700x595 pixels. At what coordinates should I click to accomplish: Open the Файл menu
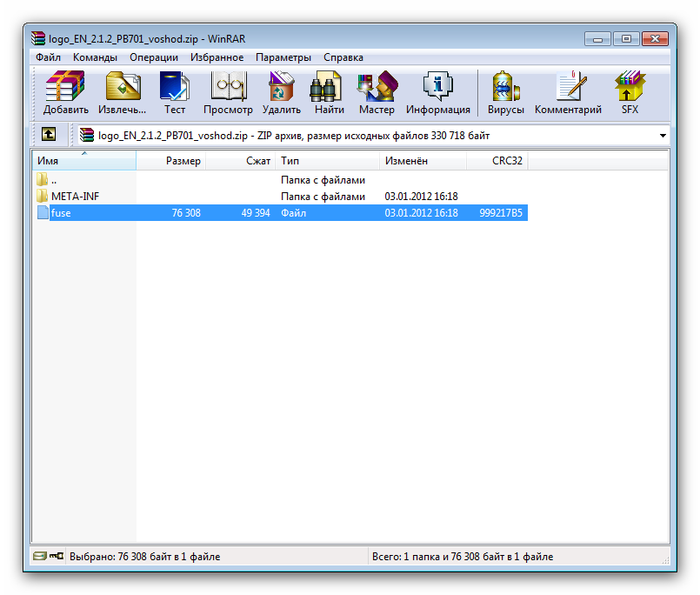(48, 57)
